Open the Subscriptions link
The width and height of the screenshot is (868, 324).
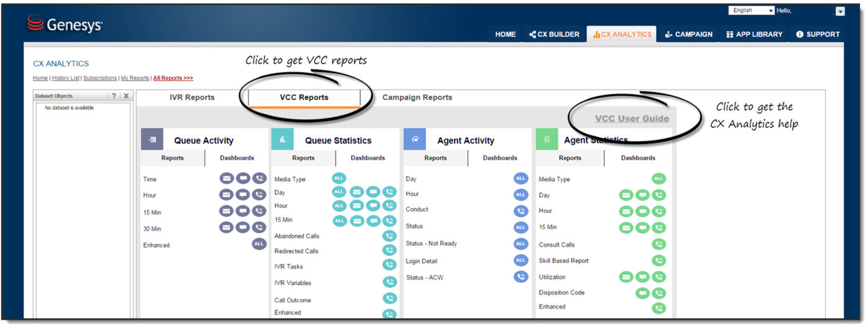pos(100,78)
